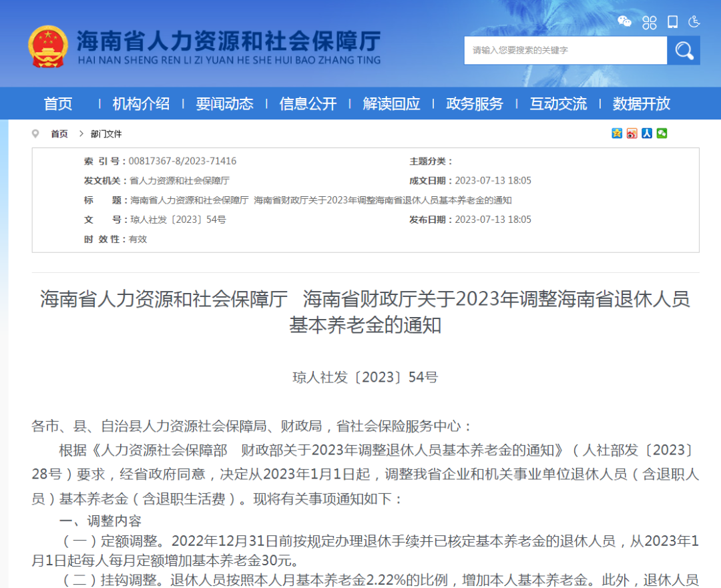Click the app-grid clover icon in header
721x588 pixels.
[x=649, y=22]
